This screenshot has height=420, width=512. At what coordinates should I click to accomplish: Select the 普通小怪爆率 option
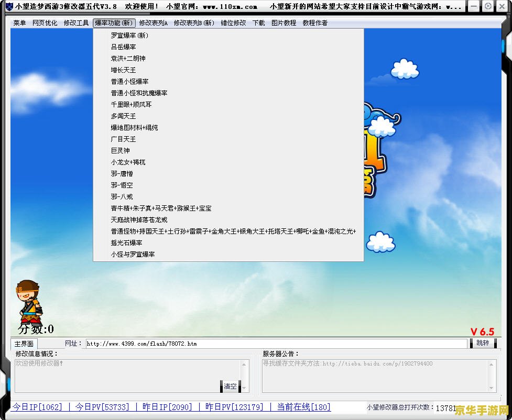228,82
